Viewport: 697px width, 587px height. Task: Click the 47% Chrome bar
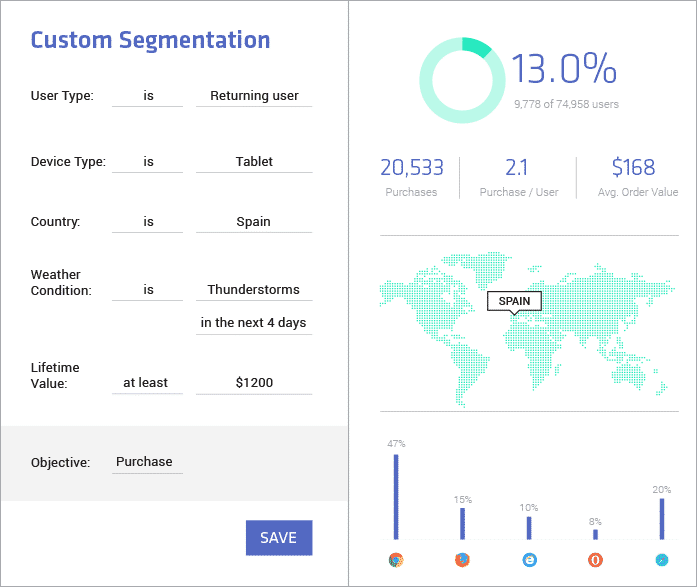396,497
